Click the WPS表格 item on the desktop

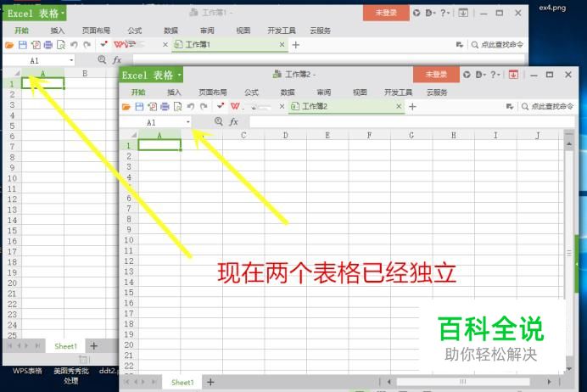[x=27, y=371]
